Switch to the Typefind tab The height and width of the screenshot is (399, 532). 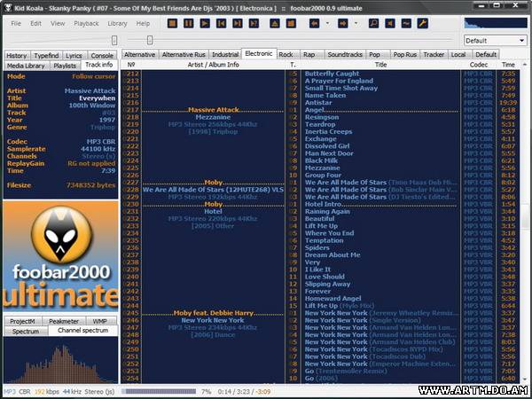[x=47, y=56]
